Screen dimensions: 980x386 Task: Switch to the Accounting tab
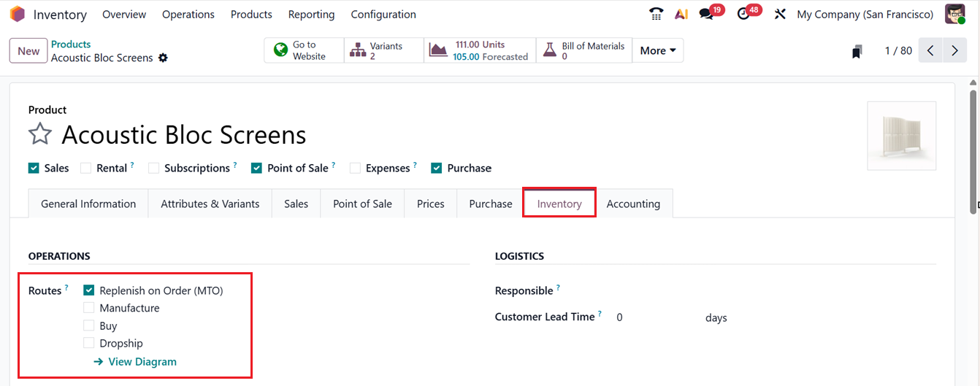(x=633, y=204)
